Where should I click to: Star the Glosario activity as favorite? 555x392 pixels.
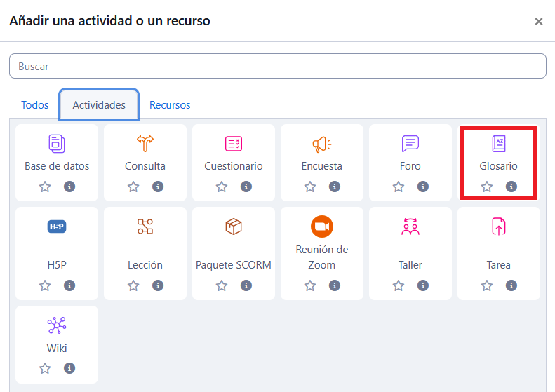pyautogui.click(x=487, y=187)
